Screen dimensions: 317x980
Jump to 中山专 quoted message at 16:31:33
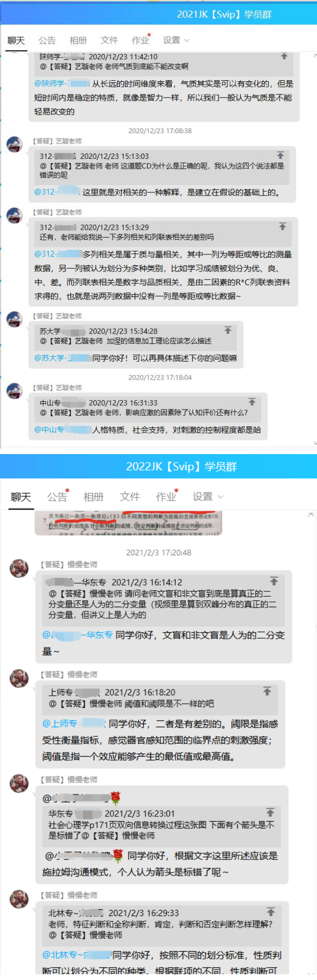pos(252,402)
